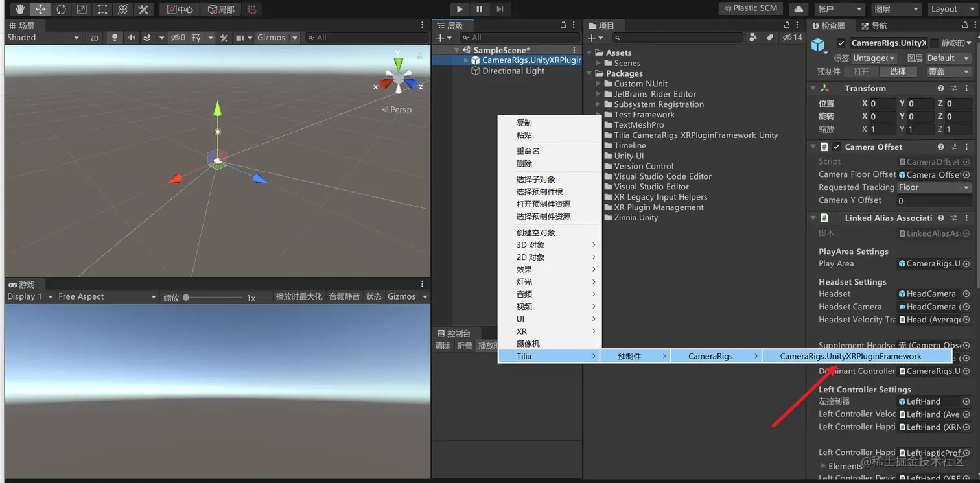This screenshot has width=980, height=483.
Task: Toggle the hidden packages count (14) in Project
Action: pyautogui.click(x=792, y=38)
